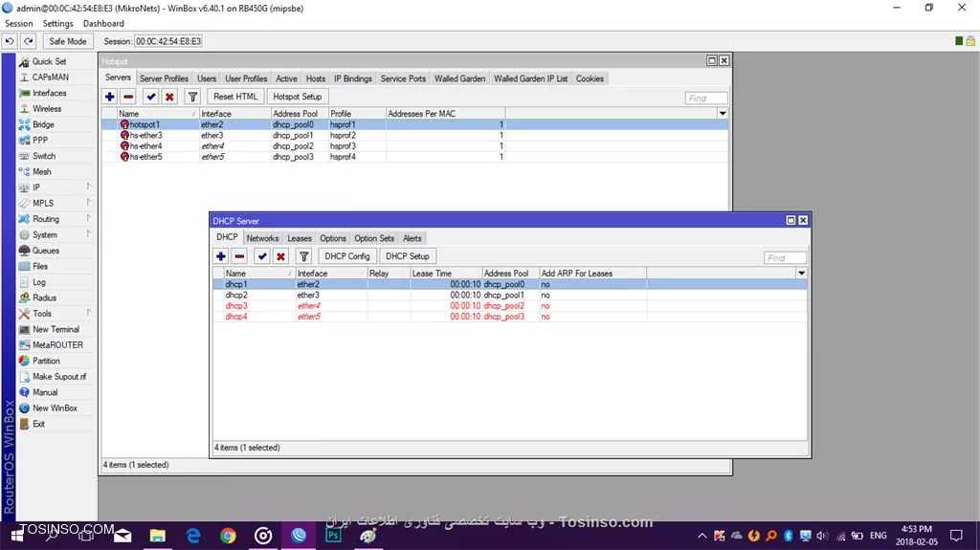Image resolution: width=980 pixels, height=550 pixels.
Task: Open Hotspot table column chooser dropdown
Action: [x=723, y=114]
